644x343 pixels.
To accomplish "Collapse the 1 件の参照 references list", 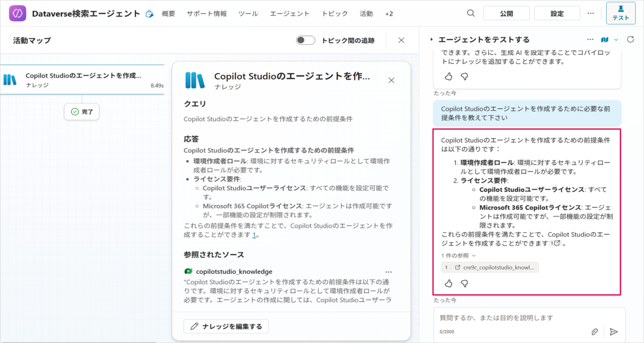I will [459, 256].
